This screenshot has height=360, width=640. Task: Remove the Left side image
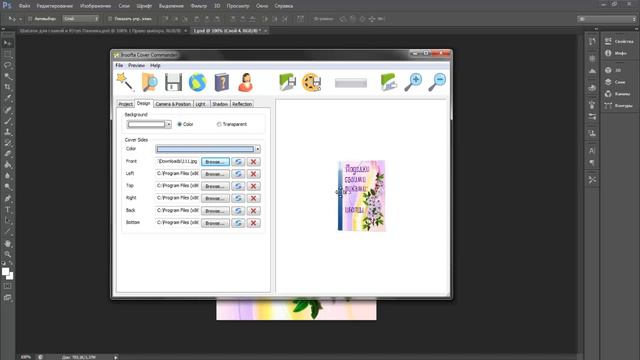tap(253, 174)
